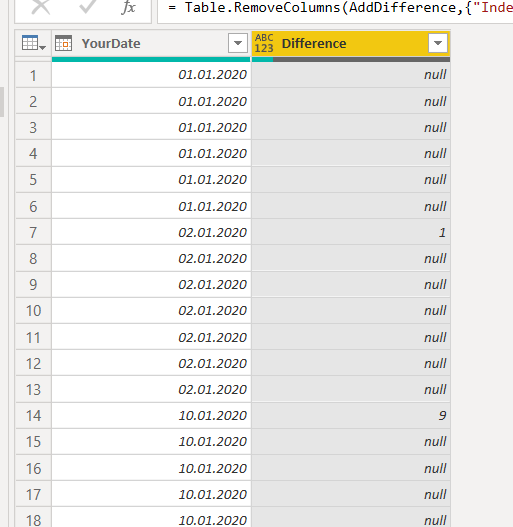Select row number 17
The width and height of the screenshot is (513, 527).
tap(33, 494)
